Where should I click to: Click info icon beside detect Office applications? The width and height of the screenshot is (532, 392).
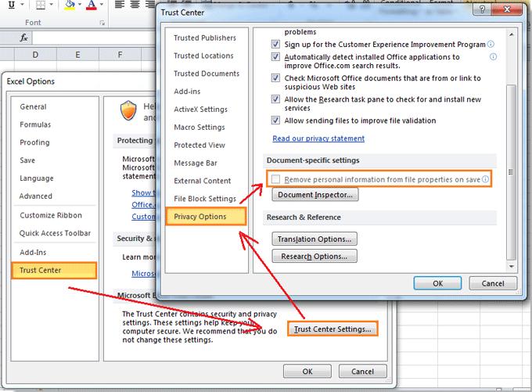pyautogui.click(x=494, y=56)
